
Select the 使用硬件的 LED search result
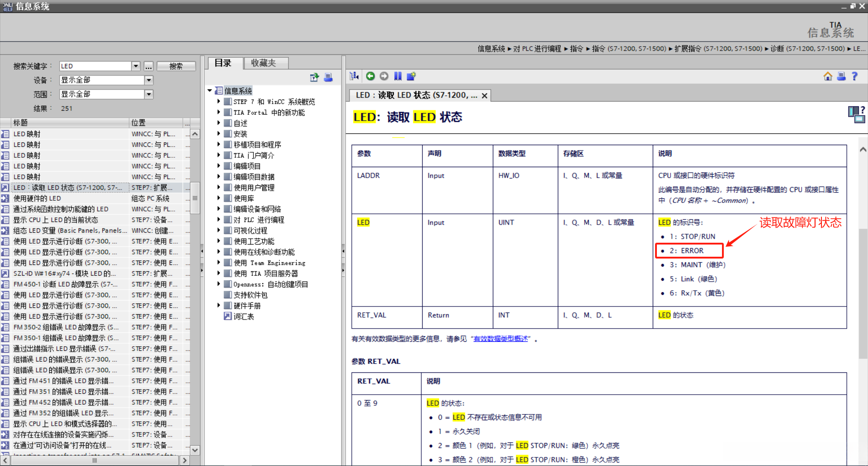coord(95,198)
